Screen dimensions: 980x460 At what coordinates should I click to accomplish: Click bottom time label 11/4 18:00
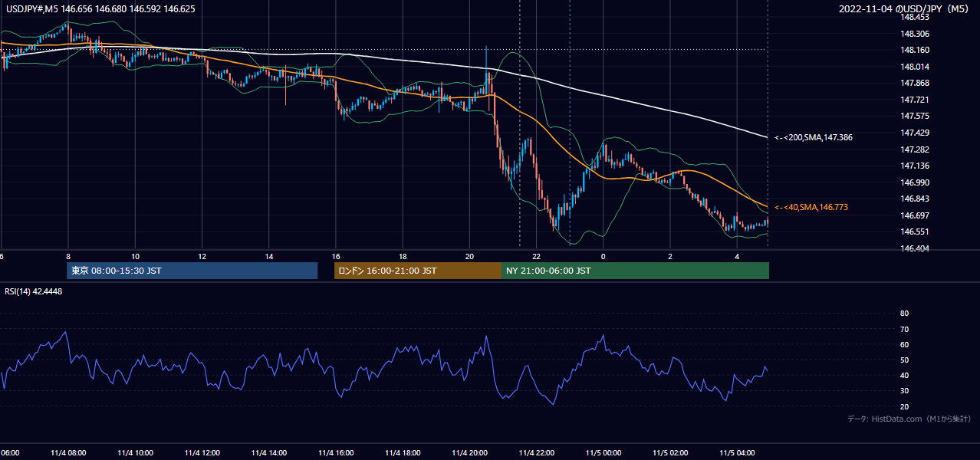coord(403,452)
